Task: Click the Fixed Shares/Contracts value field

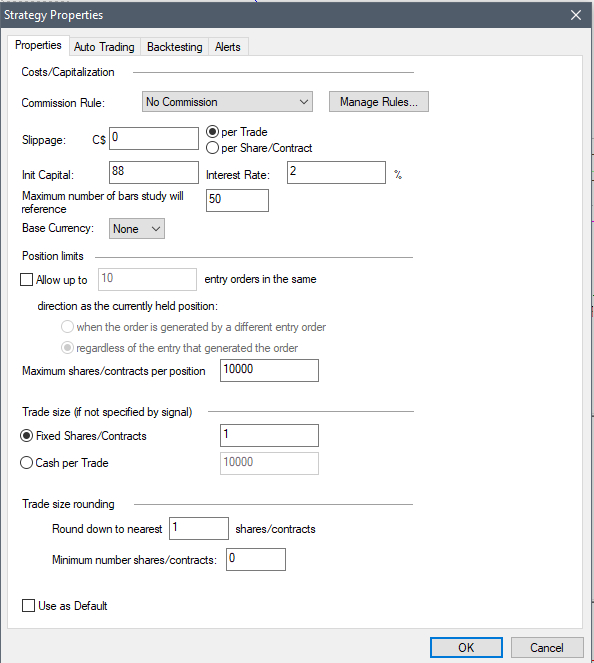Action: point(269,436)
